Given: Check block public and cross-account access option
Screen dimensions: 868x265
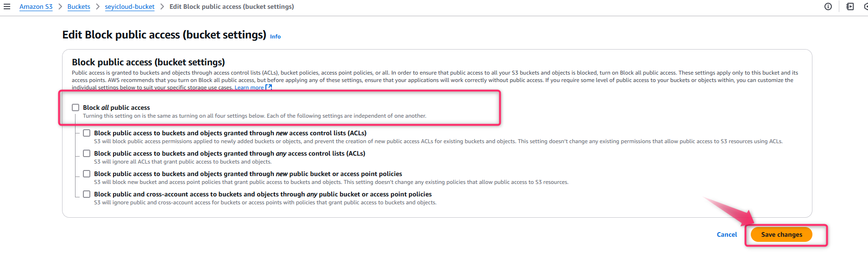Looking at the screenshot, I should pyautogui.click(x=87, y=194).
